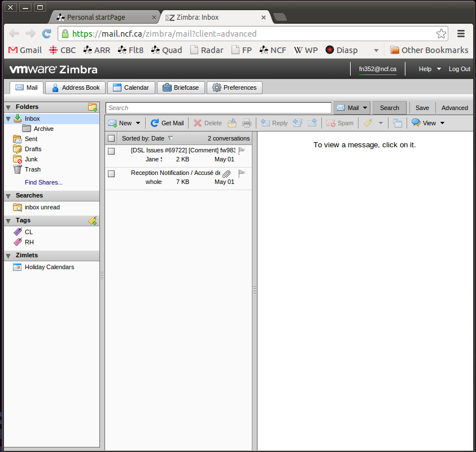Screen dimensions: 476x452
Task: Open the Trash folder
Action: pos(33,169)
